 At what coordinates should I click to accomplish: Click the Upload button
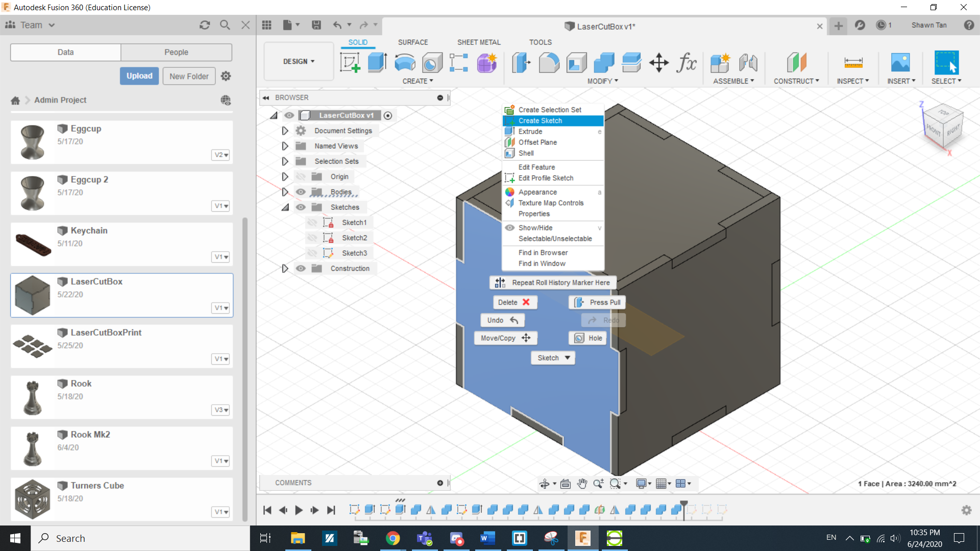coord(139,76)
